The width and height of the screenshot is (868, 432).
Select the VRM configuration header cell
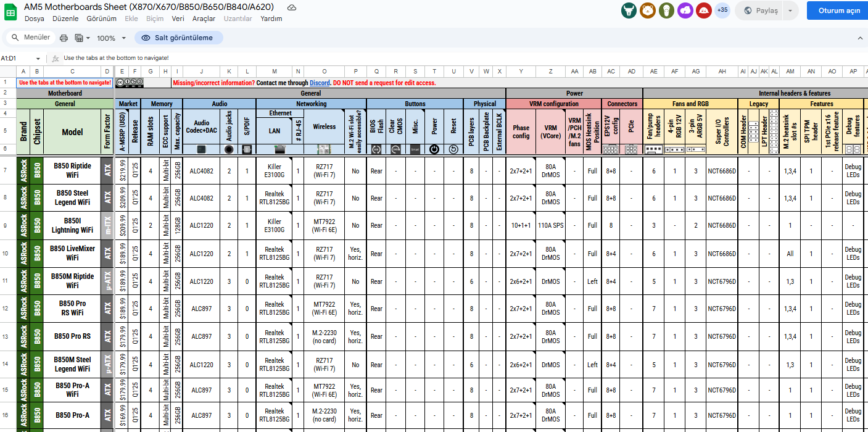pyautogui.click(x=554, y=104)
